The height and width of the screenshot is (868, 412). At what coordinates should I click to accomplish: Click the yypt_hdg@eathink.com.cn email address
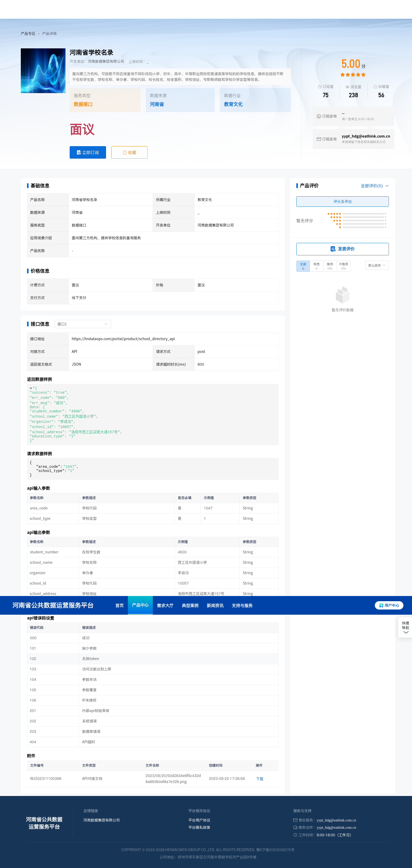(x=366, y=136)
